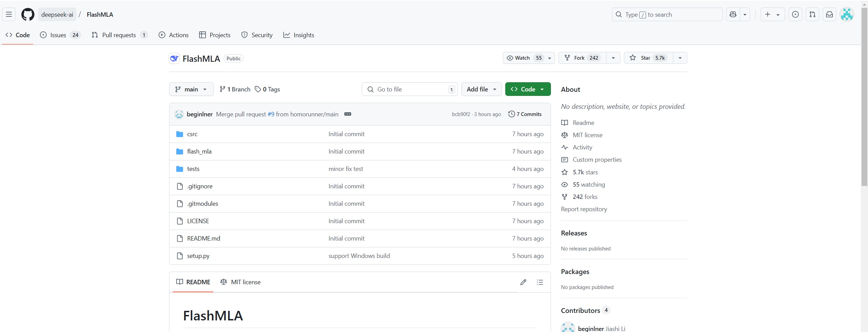The image size is (868, 332).
Task: Click the FlashMLA repository avatar icon
Action: [x=174, y=58]
